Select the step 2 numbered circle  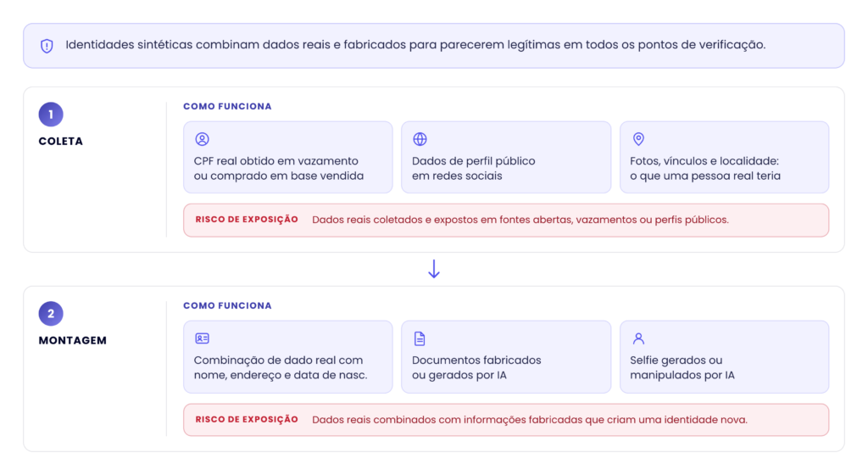tap(51, 314)
